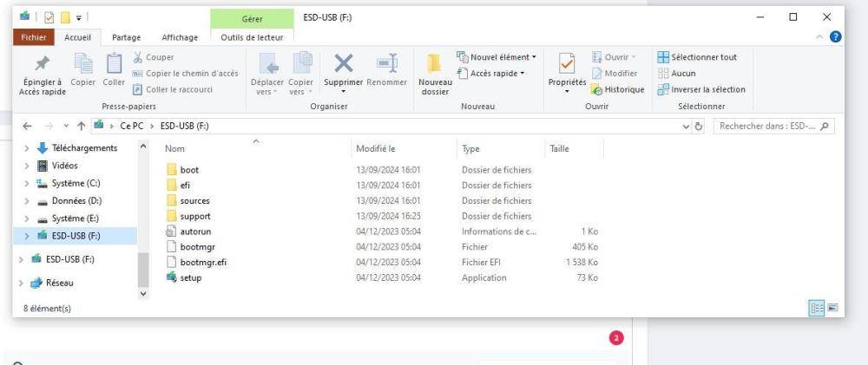
Task: Open Propriétés of selection
Action: pyautogui.click(x=567, y=75)
